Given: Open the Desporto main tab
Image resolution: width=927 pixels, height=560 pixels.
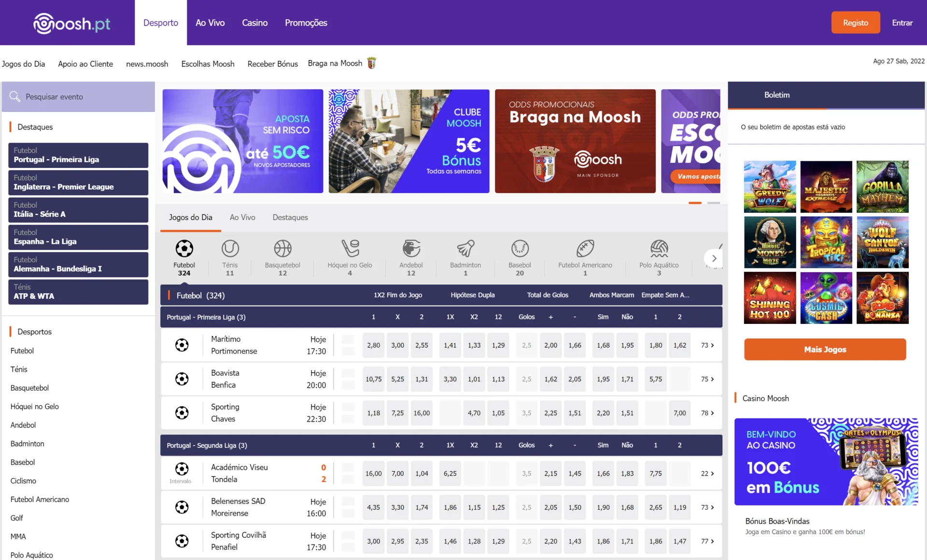Looking at the screenshot, I should pos(161,23).
